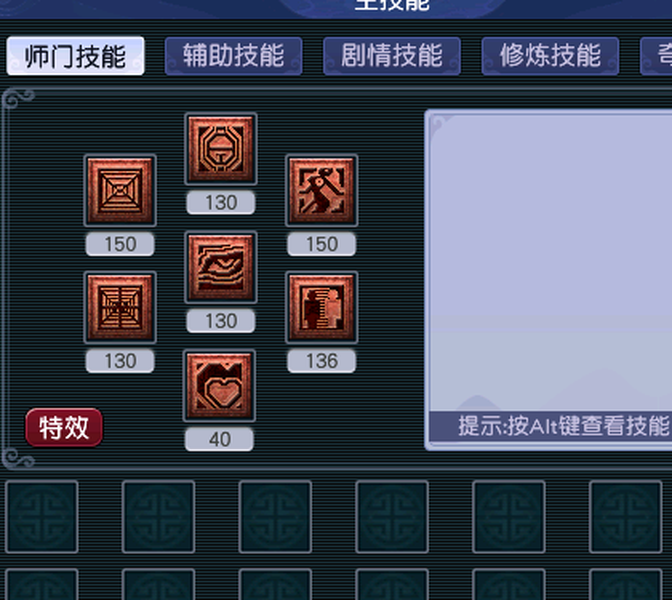The width and height of the screenshot is (672, 600).
Task: Select the running figure skill icon
Action: [x=322, y=191]
